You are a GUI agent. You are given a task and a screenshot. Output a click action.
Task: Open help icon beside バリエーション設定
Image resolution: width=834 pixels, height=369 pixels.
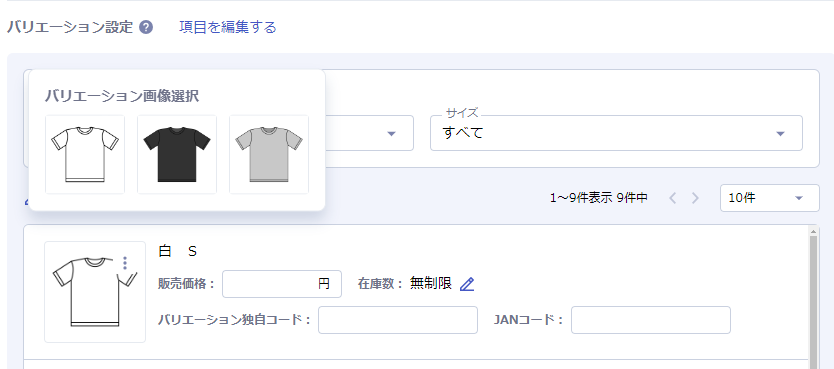click(x=146, y=28)
